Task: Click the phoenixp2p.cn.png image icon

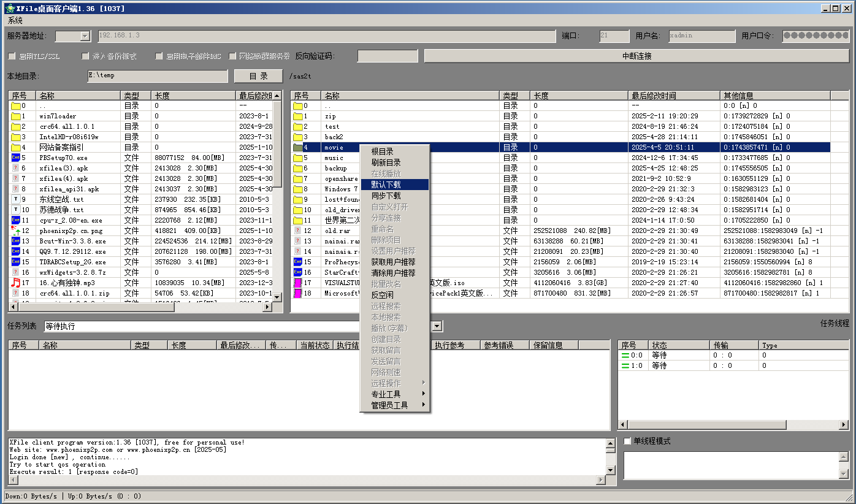Action: pos(15,231)
